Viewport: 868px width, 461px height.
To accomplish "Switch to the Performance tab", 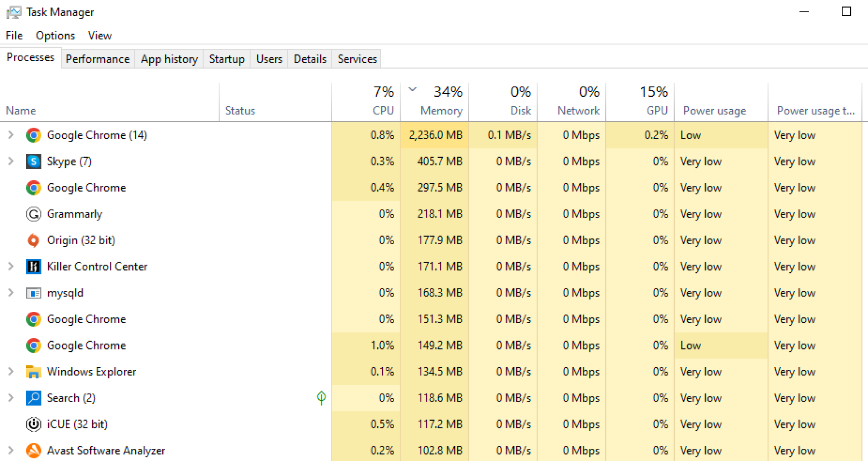I will tap(97, 59).
